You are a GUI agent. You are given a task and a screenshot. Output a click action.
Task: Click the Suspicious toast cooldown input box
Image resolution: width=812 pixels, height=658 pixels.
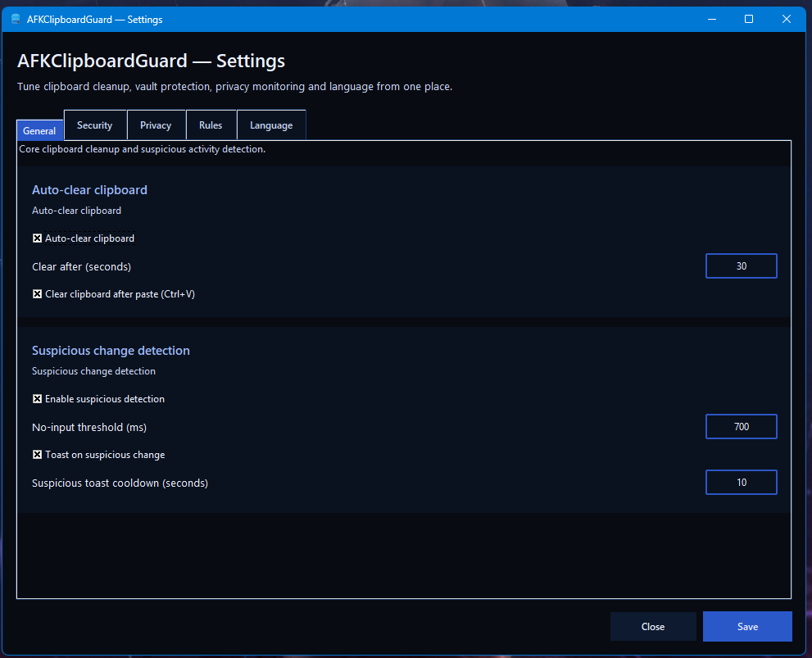[x=741, y=483]
